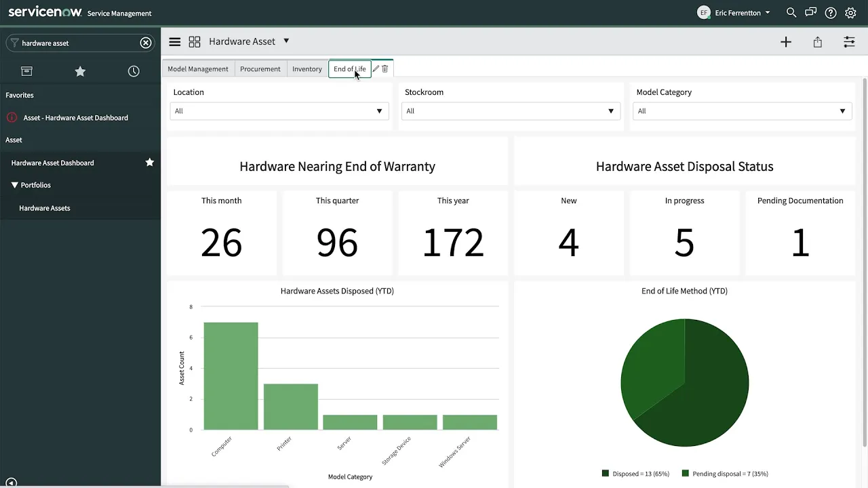This screenshot has width=868, height=488.
Task: Open the sharing icon in the top toolbar
Action: coord(817,41)
